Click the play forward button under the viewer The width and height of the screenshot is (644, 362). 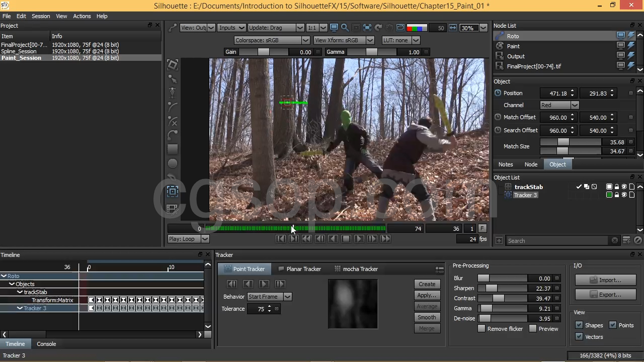(359, 239)
